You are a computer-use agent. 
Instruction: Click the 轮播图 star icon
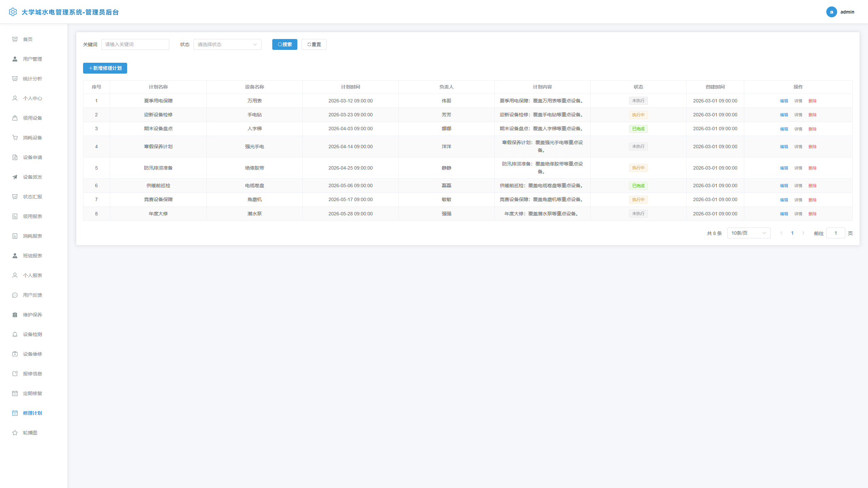tap(15, 433)
